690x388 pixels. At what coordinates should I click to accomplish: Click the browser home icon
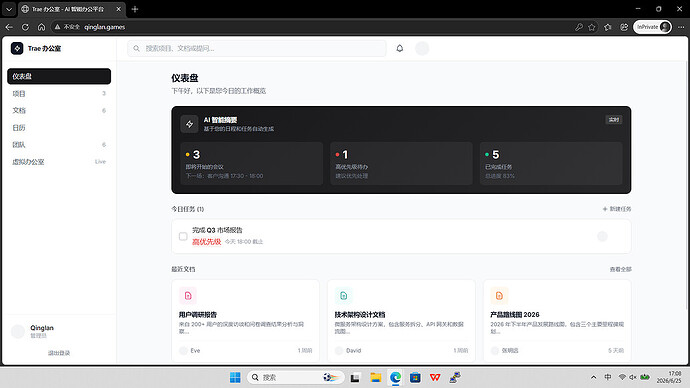coord(41,27)
